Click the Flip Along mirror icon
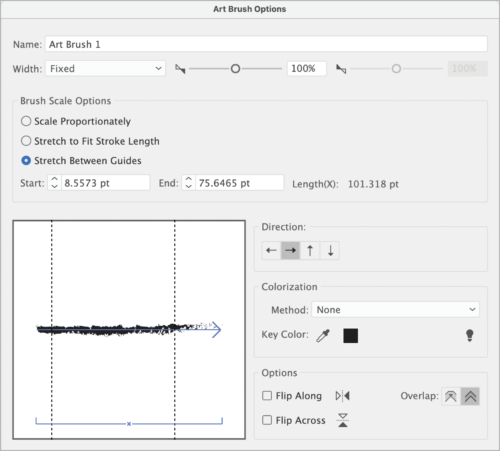500x451 pixels. [343, 396]
